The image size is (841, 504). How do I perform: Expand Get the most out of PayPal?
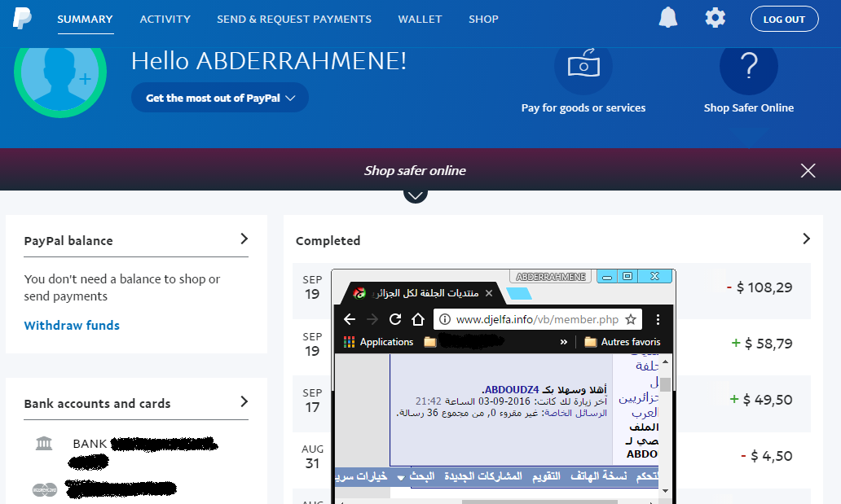coord(220,98)
